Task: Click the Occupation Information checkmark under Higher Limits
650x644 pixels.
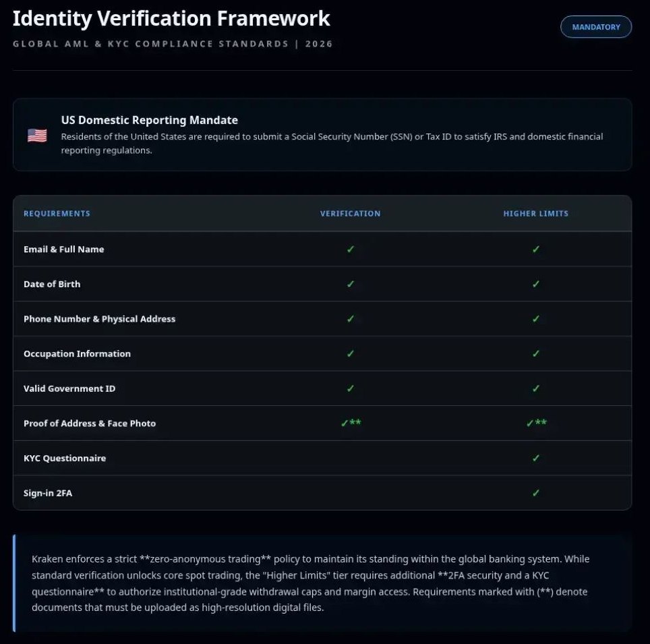Action: pyautogui.click(x=535, y=353)
